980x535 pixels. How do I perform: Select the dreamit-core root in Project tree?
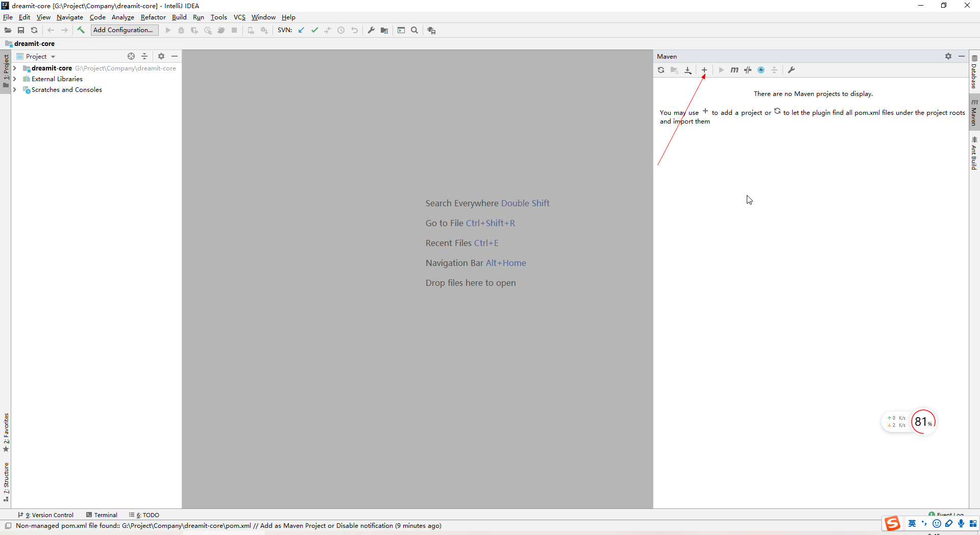(52, 68)
